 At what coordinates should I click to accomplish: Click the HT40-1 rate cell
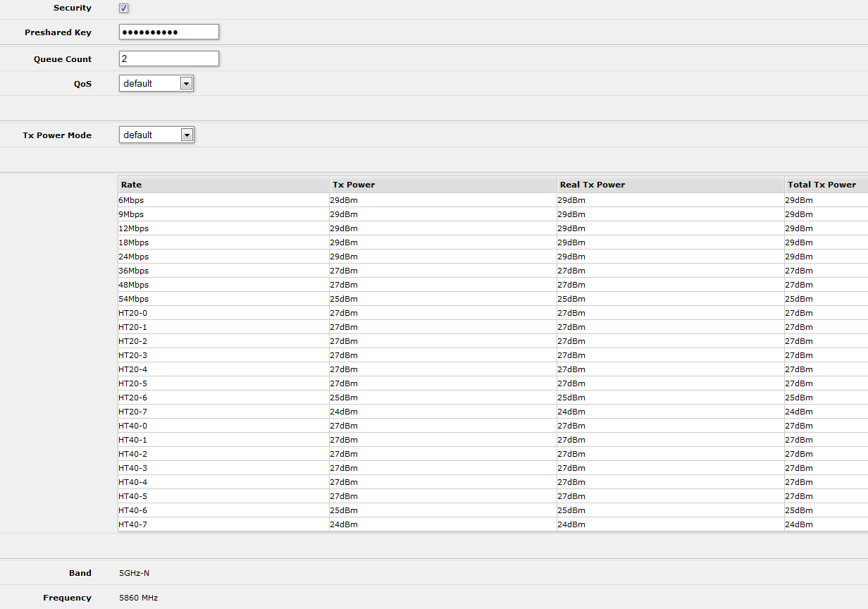(223, 440)
